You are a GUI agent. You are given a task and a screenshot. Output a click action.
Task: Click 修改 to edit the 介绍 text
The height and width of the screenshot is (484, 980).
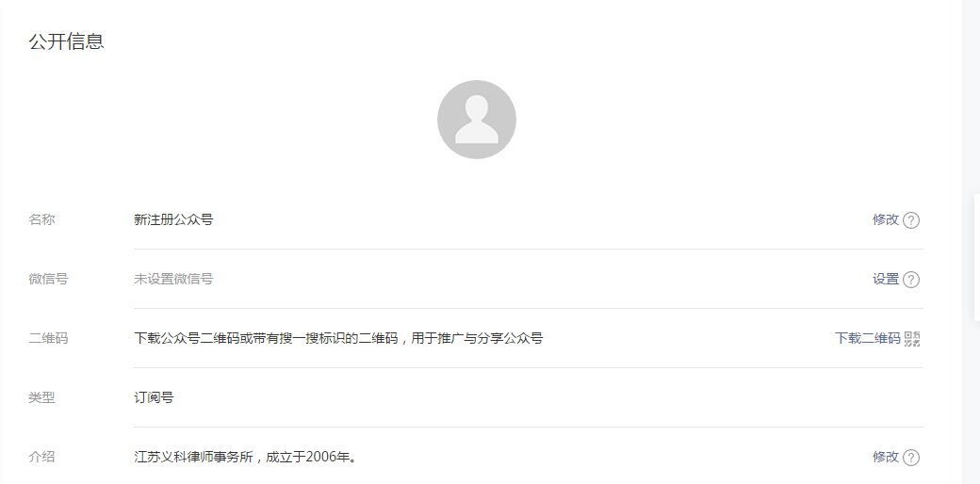(886, 457)
